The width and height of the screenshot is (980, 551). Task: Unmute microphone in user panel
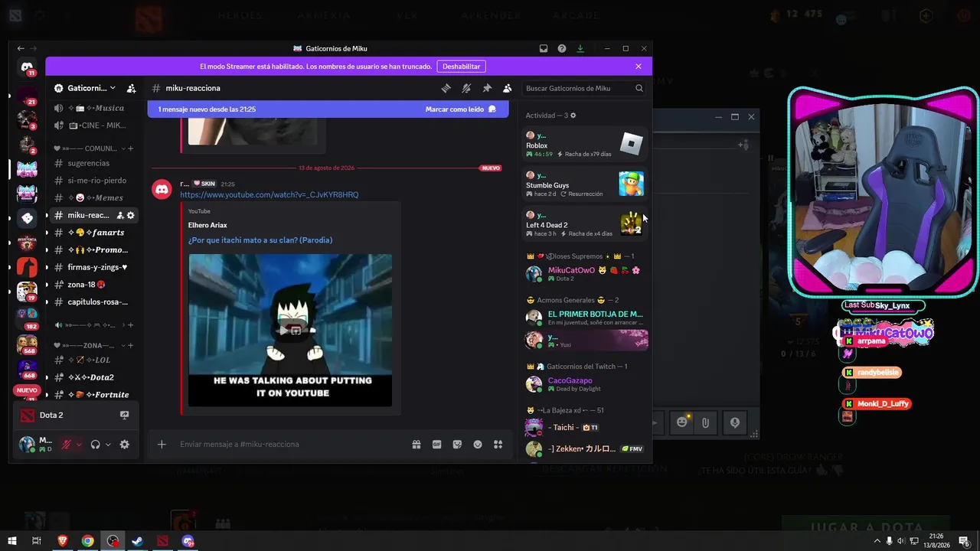66,444
